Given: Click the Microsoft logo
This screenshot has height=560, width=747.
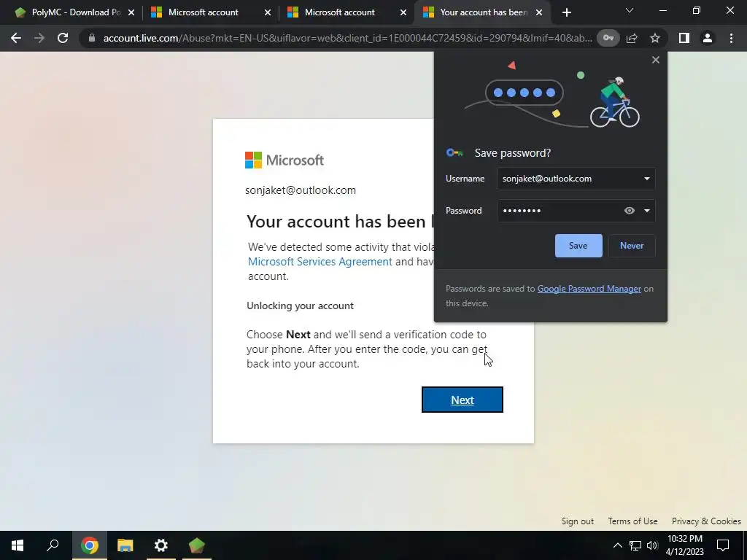Looking at the screenshot, I should click(x=285, y=160).
